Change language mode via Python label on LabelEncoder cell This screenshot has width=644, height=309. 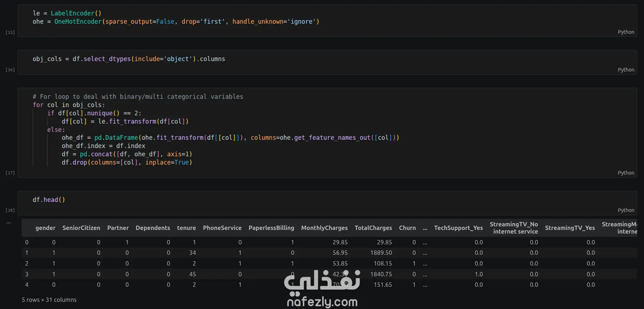[x=626, y=32]
